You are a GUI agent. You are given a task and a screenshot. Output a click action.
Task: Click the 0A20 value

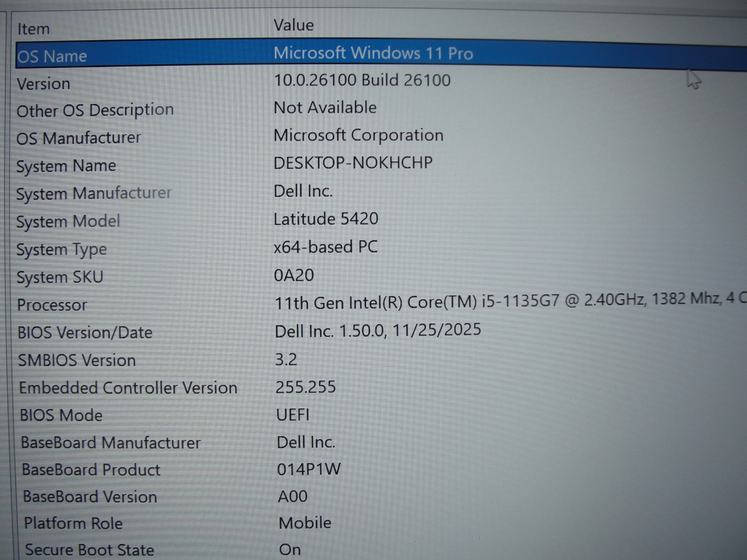click(x=294, y=275)
